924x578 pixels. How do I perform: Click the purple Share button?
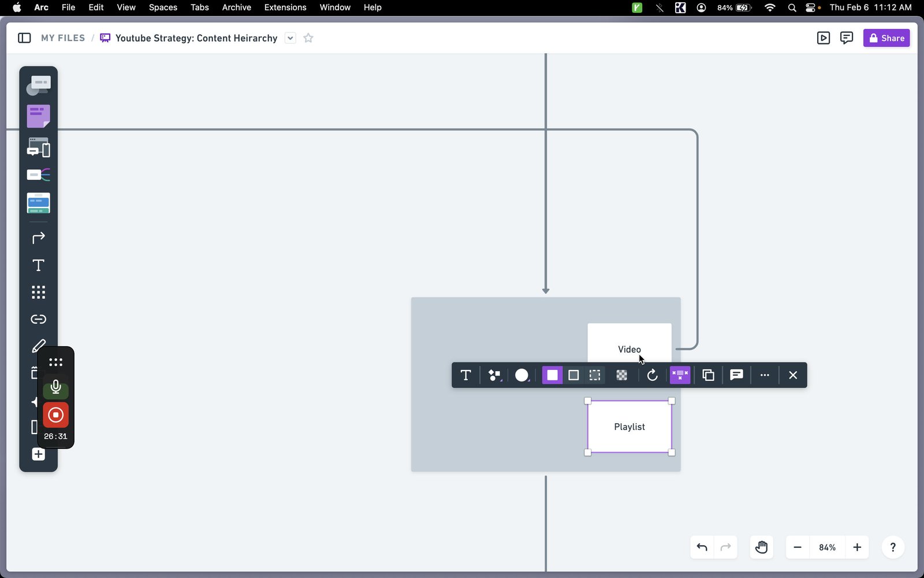pos(886,38)
